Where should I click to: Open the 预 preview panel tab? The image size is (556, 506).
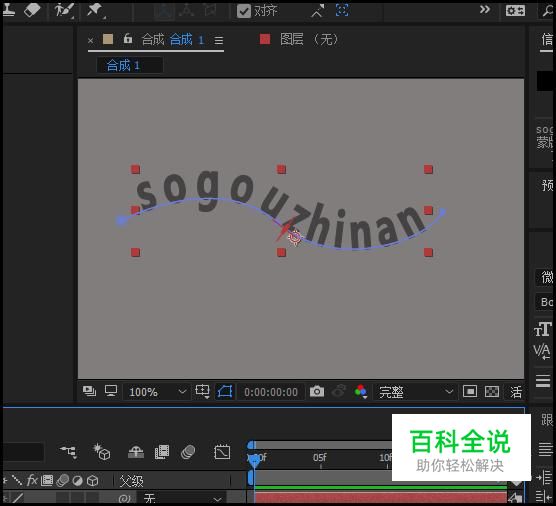(547, 185)
